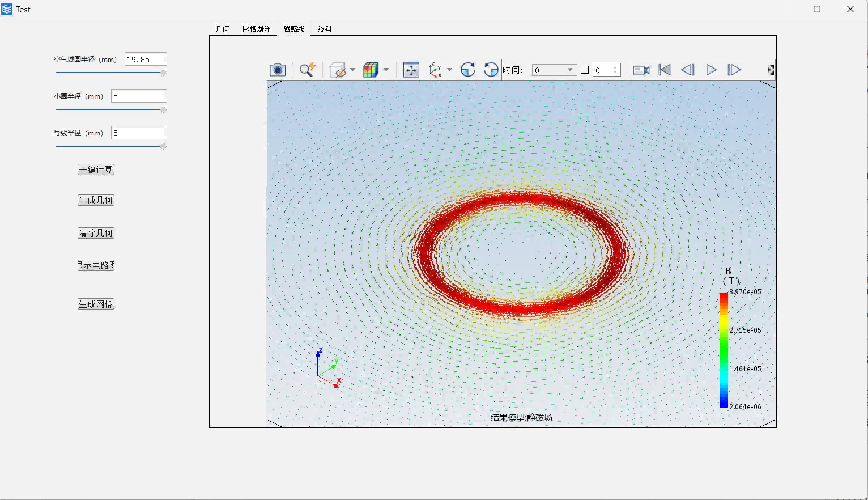This screenshot has height=500, width=868.
Task: Open dropdown arrow next to wireframe cube icon
Action: (x=352, y=70)
